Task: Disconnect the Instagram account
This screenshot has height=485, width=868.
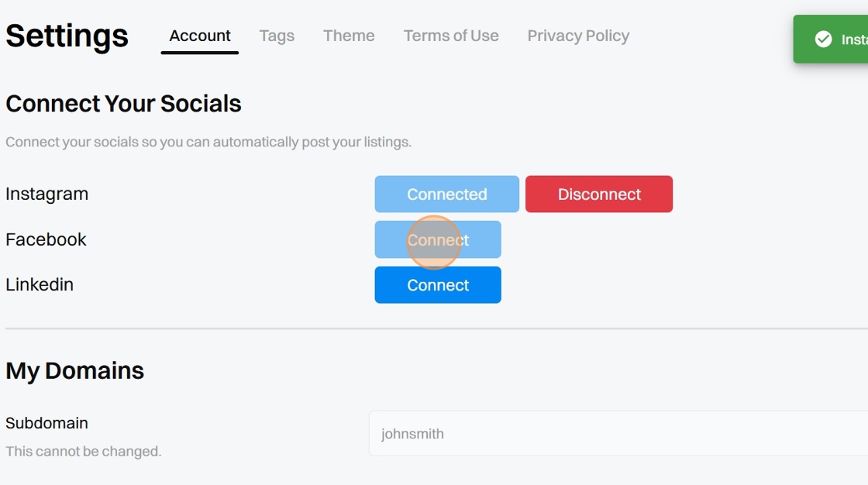Action: tap(599, 194)
